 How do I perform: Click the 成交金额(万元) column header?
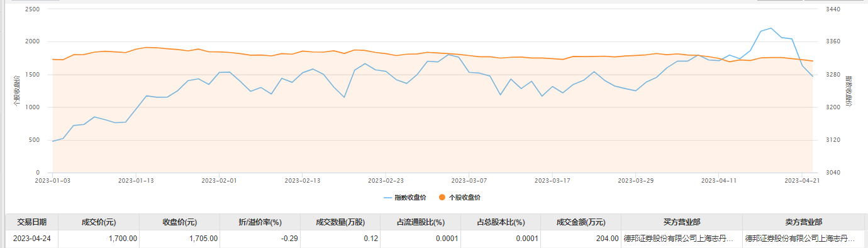581,222
